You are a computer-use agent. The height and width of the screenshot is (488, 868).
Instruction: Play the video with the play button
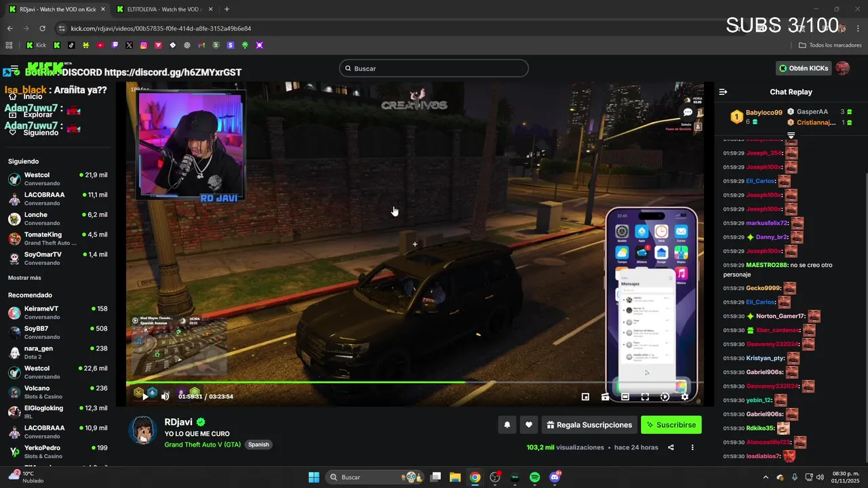click(x=145, y=396)
